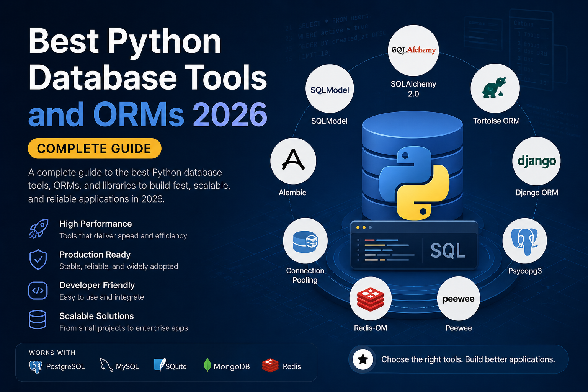Click the database cylinder Scalable Solutions icon
The height and width of the screenshot is (392, 588).
[38, 320]
